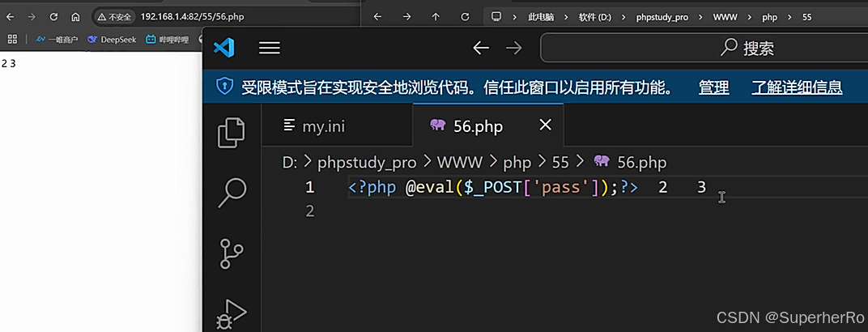The image size is (868, 332).
Task: Click the '2 3' output text on the browser page
Action: coord(9,64)
